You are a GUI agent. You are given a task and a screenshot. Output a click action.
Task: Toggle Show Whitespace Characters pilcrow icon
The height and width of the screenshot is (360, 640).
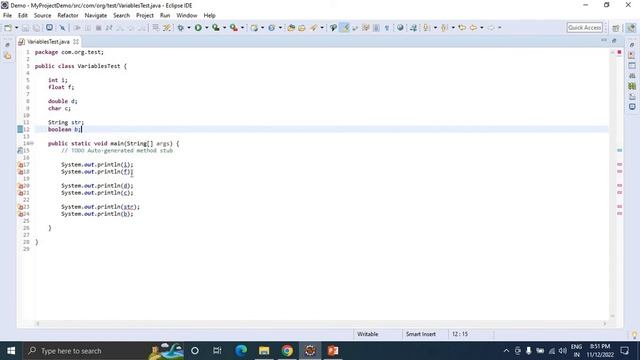click(x=387, y=28)
